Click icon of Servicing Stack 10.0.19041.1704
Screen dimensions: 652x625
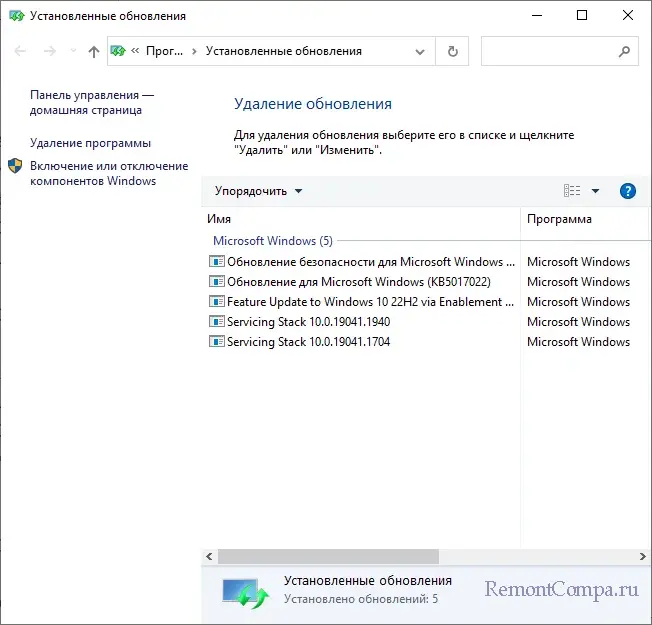click(x=217, y=341)
